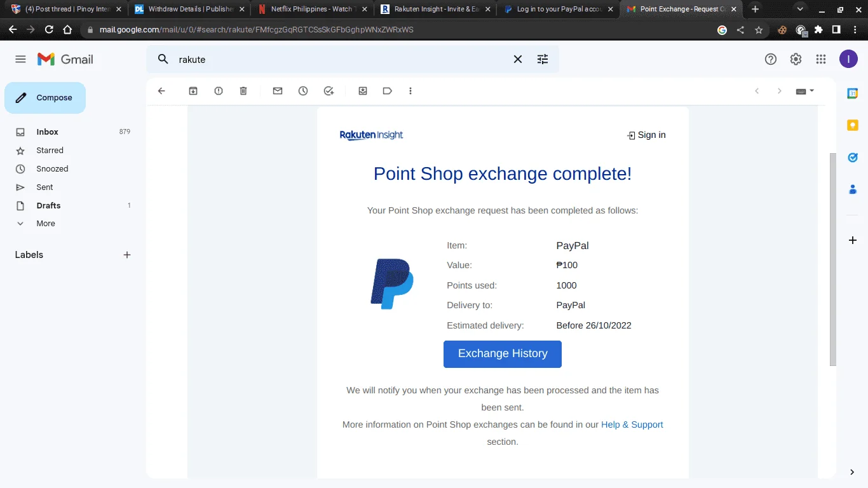Image resolution: width=868 pixels, height=488 pixels.
Task: Open a new browser tab
Action: pyautogui.click(x=755, y=10)
